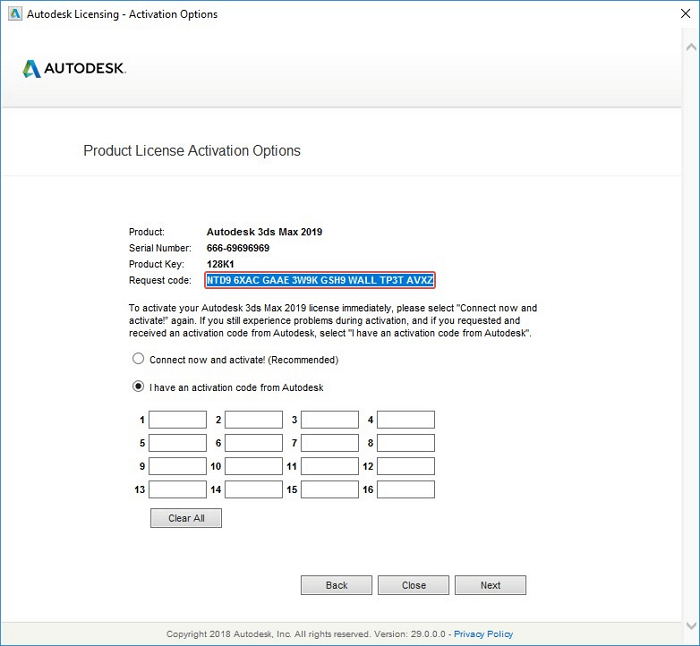Screen dimensions: 700x646
Task: Click activation code field 9
Action: (x=178, y=466)
